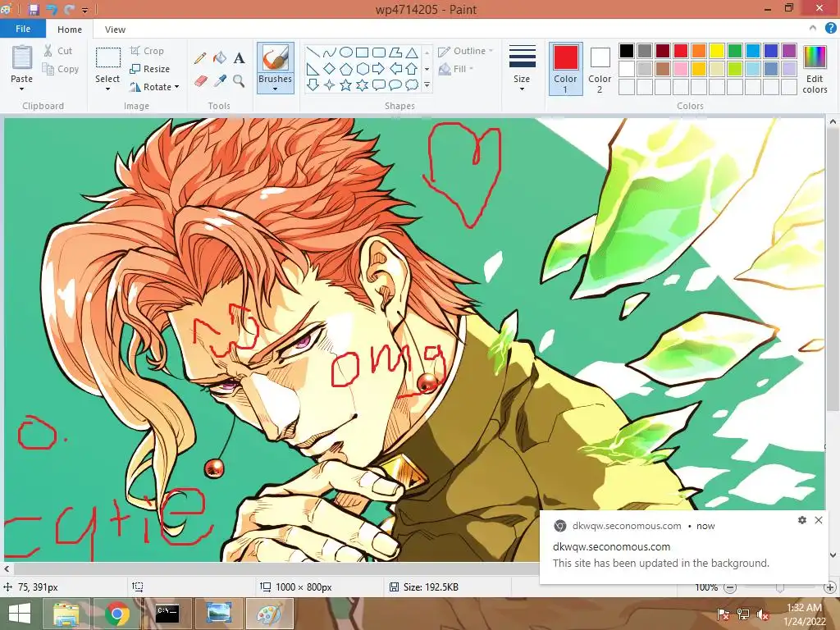Click the horizontal scrollbar left arrow

(x=7, y=569)
